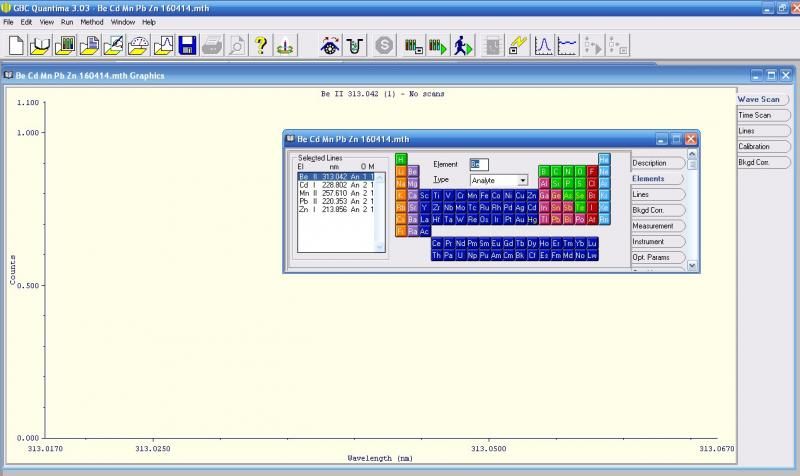The height and width of the screenshot is (476, 800).
Task: Click the Element input field
Action: (479, 164)
